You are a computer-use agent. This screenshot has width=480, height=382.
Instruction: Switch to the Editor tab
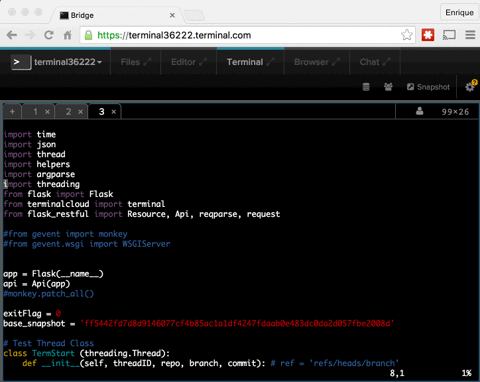click(x=189, y=62)
